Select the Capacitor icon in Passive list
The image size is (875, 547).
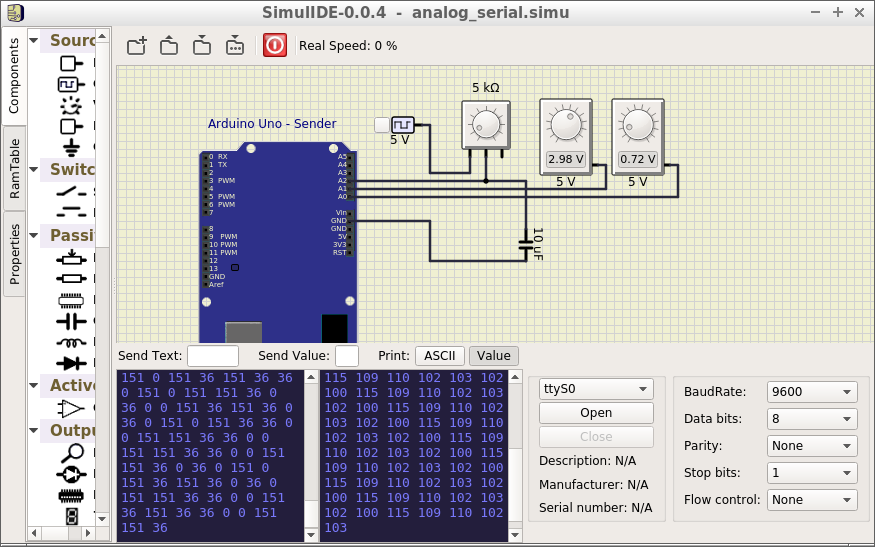click(x=71, y=322)
